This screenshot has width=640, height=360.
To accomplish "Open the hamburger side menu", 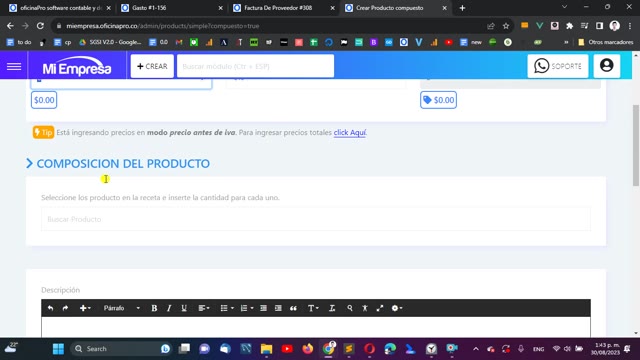I will [x=14, y=66].
